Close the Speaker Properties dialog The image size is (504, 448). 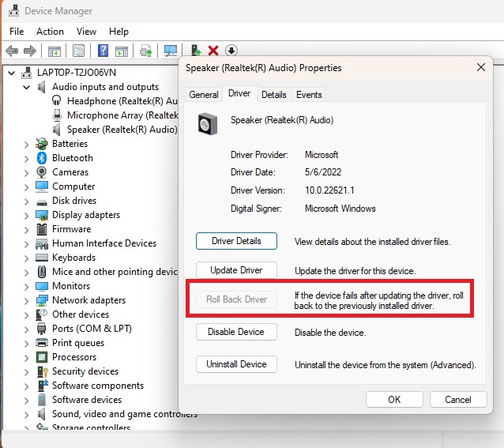pos(481,67)
